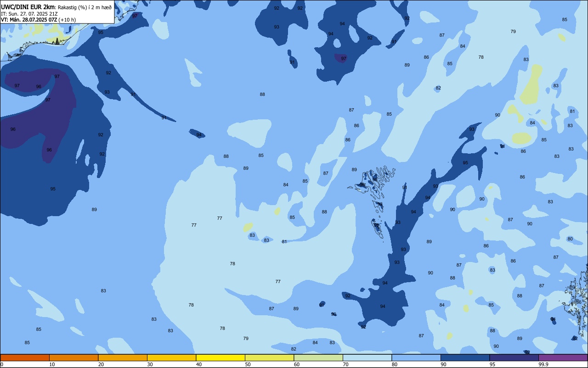Select the bright yellow 40–50 legend segment
The height and width of the screenshot is (368, 588).
pyautogui.click(x=220, y=357)
